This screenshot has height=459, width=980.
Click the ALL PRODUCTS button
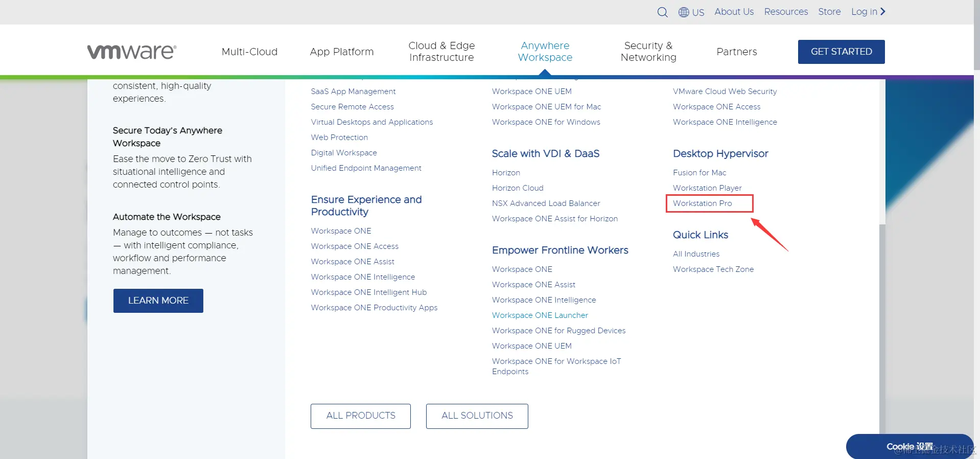pos(361,416)
